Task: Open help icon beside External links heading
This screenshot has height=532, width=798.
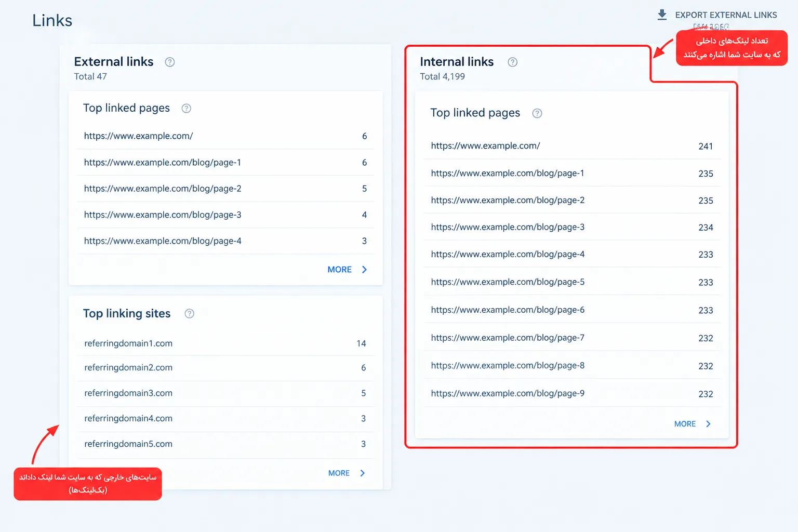Action: click(170, 62)
